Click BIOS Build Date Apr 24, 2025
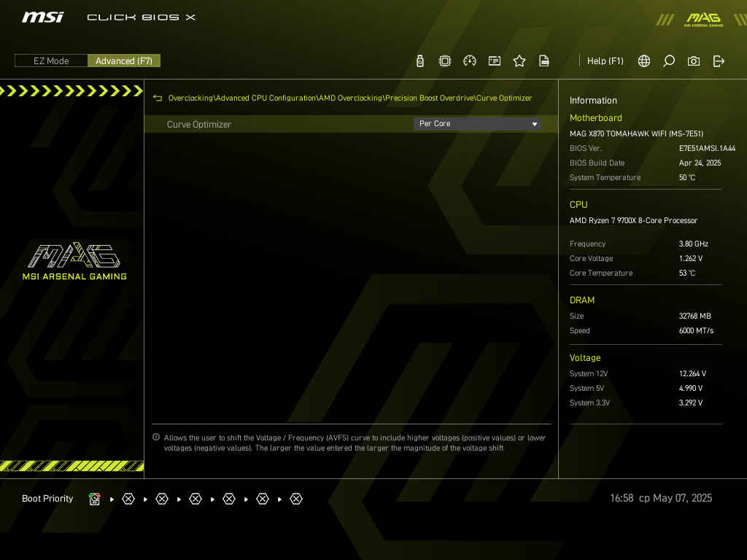 700,163
